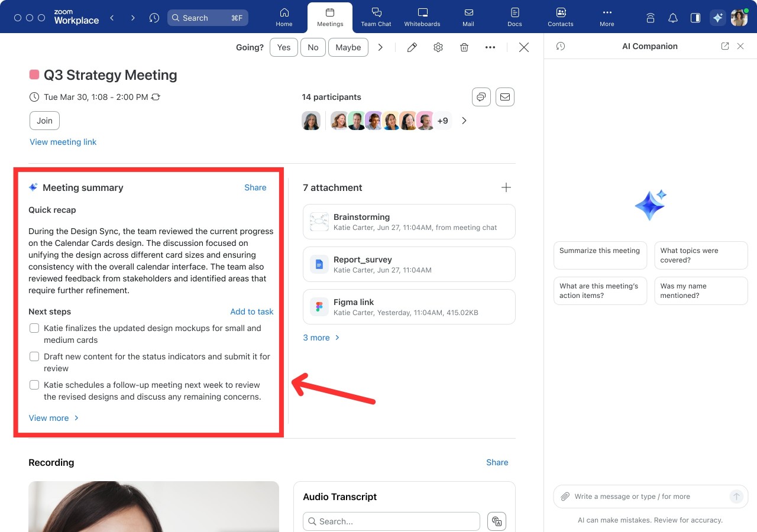Click the envelope email participants icon
Viewport: 757px width, 532px height.
(504, 97)
